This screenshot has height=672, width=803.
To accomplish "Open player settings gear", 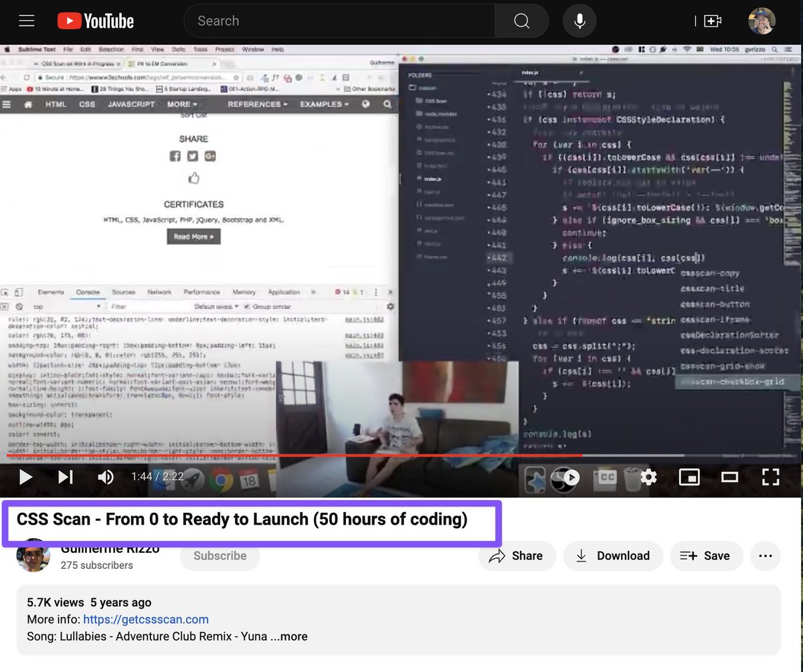I will [648, 477].
